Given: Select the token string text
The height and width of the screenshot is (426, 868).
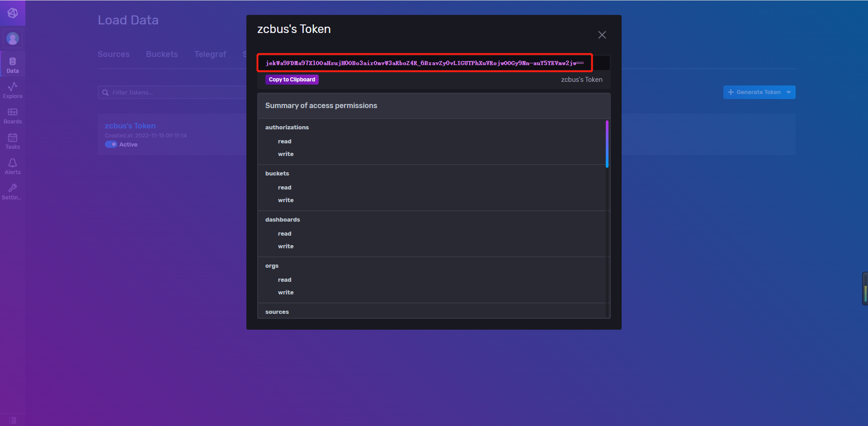Looking at the screenshot, I should (424, 63).
